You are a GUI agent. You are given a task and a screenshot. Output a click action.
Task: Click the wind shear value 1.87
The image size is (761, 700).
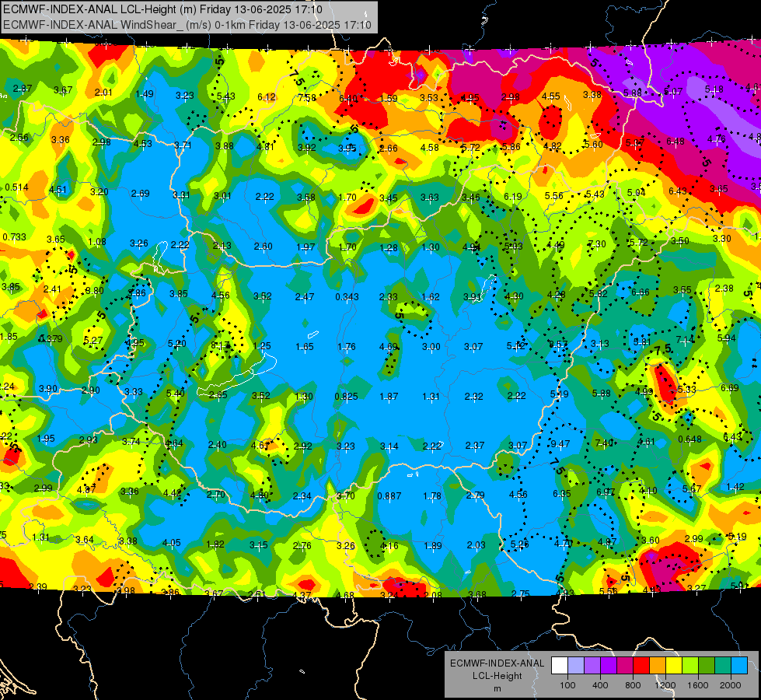[389, 397]
